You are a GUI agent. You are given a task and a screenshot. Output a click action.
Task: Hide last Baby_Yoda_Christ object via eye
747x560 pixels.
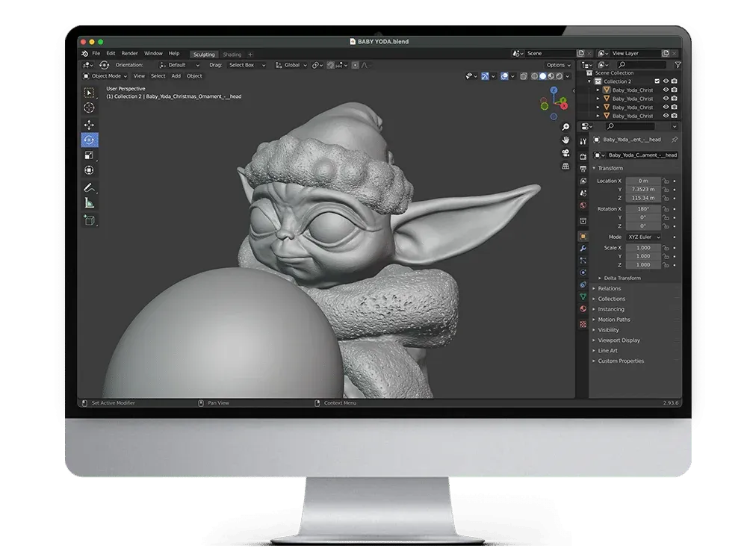(x=666, y=116)
